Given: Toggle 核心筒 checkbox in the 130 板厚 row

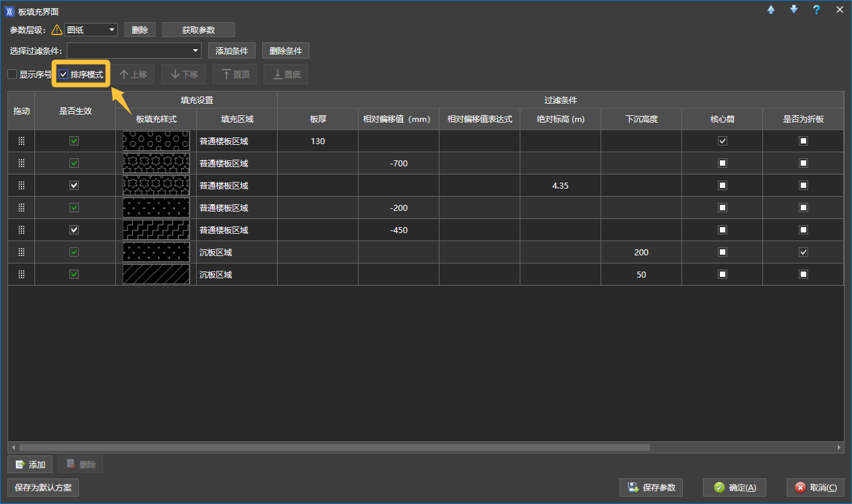Looking at the screenshot, I should (x=723, y=141).
